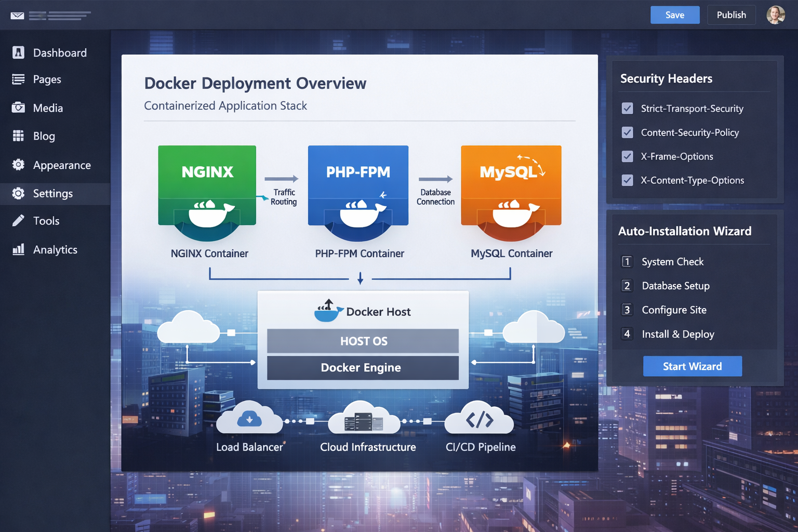This screenshot has width=798, height=532.
Task: Click the Load Balancer cloud icon
Action: pos(249,417)
